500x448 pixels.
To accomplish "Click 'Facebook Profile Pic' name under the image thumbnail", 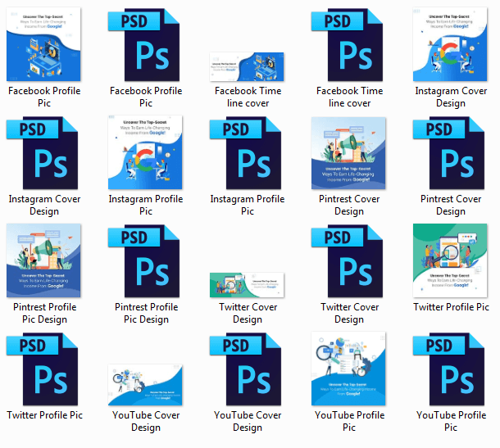I will (x=44, y=97).
